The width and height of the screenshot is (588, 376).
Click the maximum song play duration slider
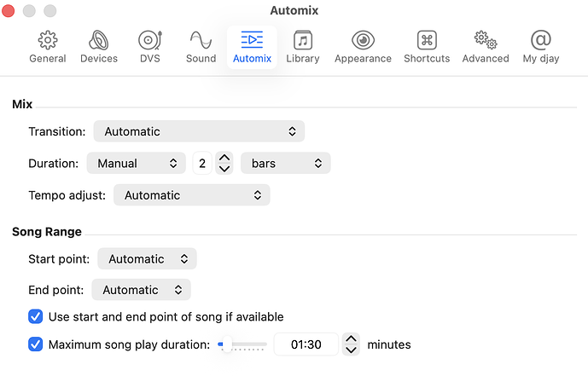coord(242,344)
